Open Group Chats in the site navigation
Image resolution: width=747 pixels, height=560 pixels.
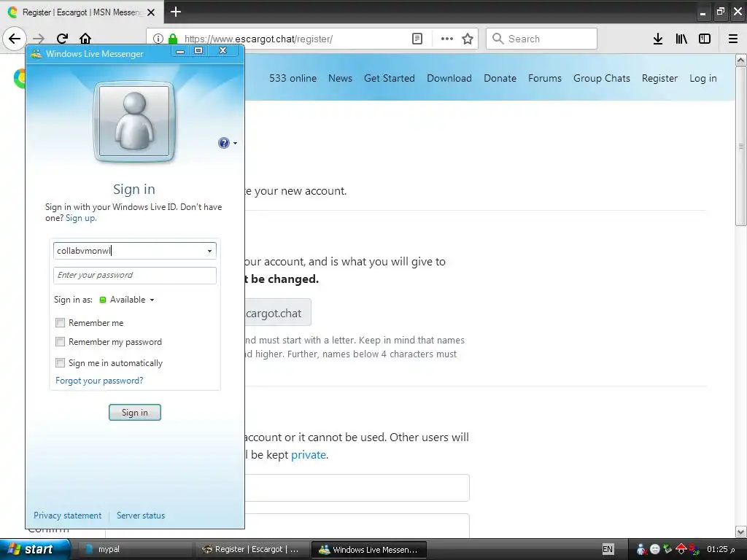click(x=602, y=78)
